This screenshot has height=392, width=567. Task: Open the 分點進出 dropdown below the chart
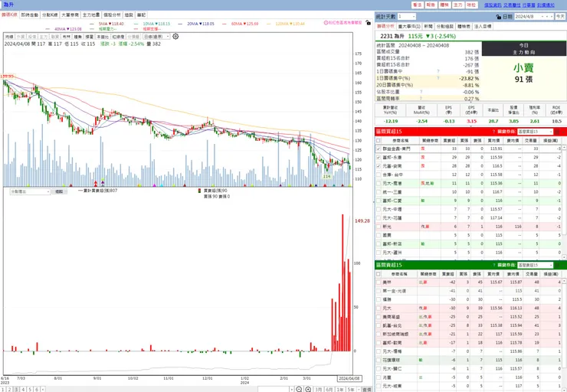30,192
